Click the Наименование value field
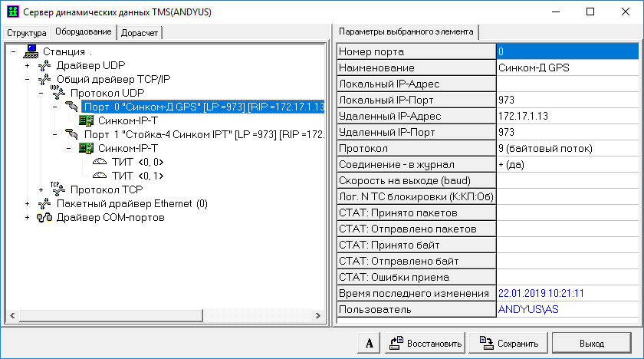Viewport: 644px width, 359px height. [x=567, y=68]
